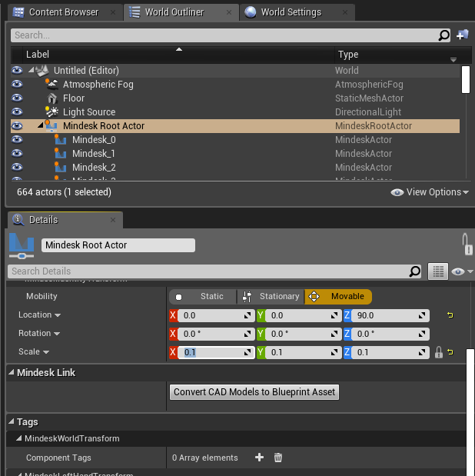Set mobility to Movable

(x=338, y=297)
